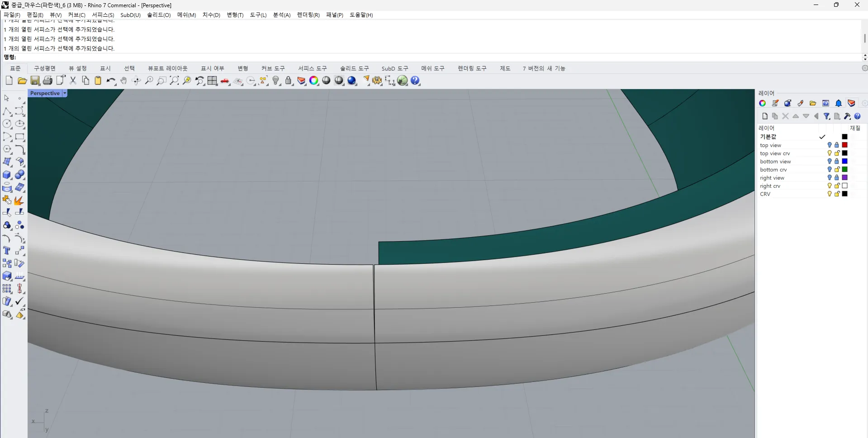The width and height of the screenshot is (868, 438).
Task: Toggle visibility bulb of bottom crv layer
Action: click(x=830, y=170)
